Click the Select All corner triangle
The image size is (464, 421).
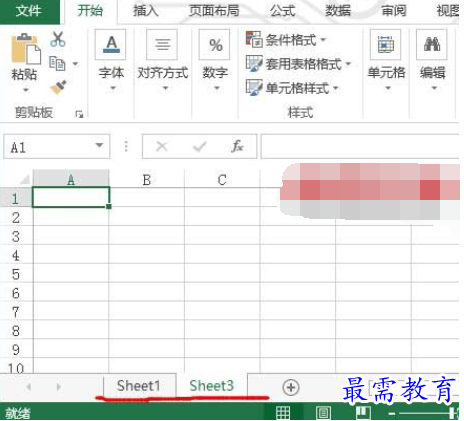[24, 180]
